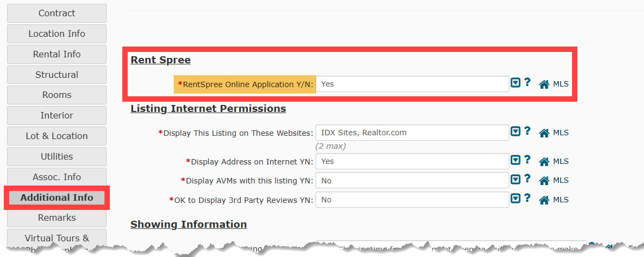
Task: Click MLS text in Display AVMs row
Action: [x=561, y=181]
